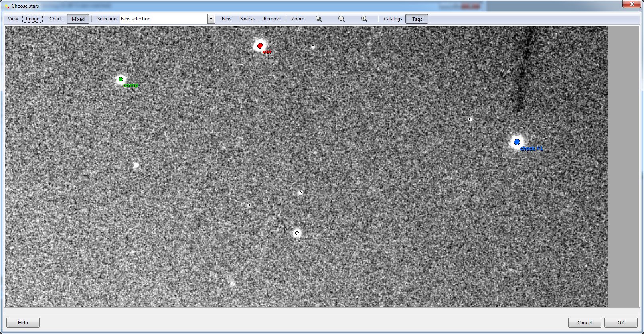
Task: Click the zoom in magnifier icon
Action: pos(364,19)
